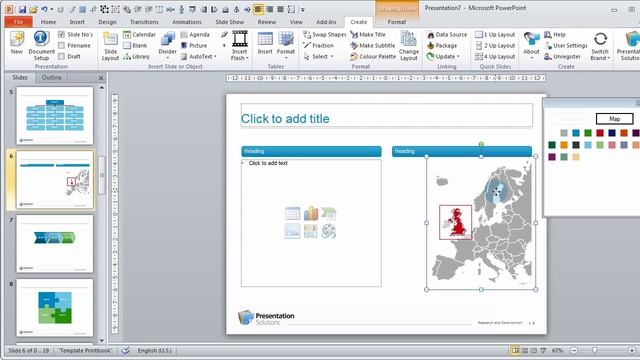Switch to Normal view in status bar
Screen dimensions: 640x360
point(515,350)
